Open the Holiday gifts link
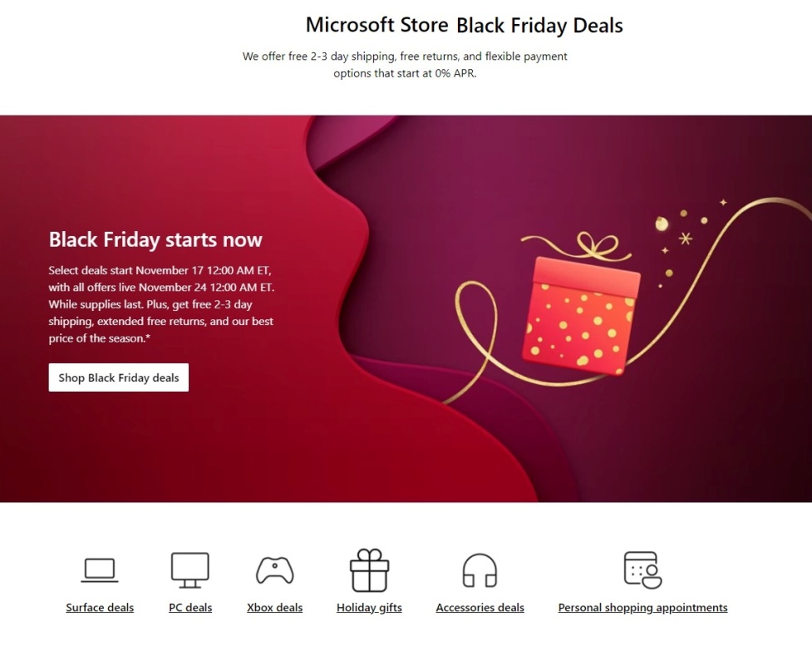The height and width of the screenshot is (646, 812). [369, 608]
